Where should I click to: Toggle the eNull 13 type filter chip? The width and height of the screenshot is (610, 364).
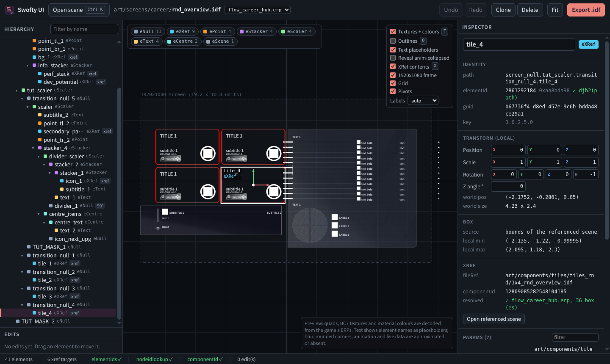click(148, 31)
